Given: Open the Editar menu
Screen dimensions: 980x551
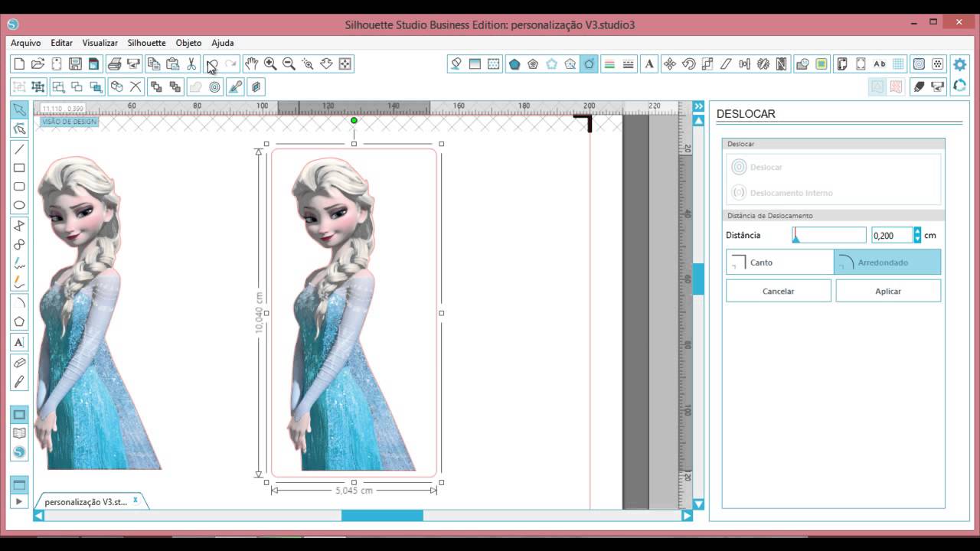Looking at the screenshot, I should [x=62, y=43].
